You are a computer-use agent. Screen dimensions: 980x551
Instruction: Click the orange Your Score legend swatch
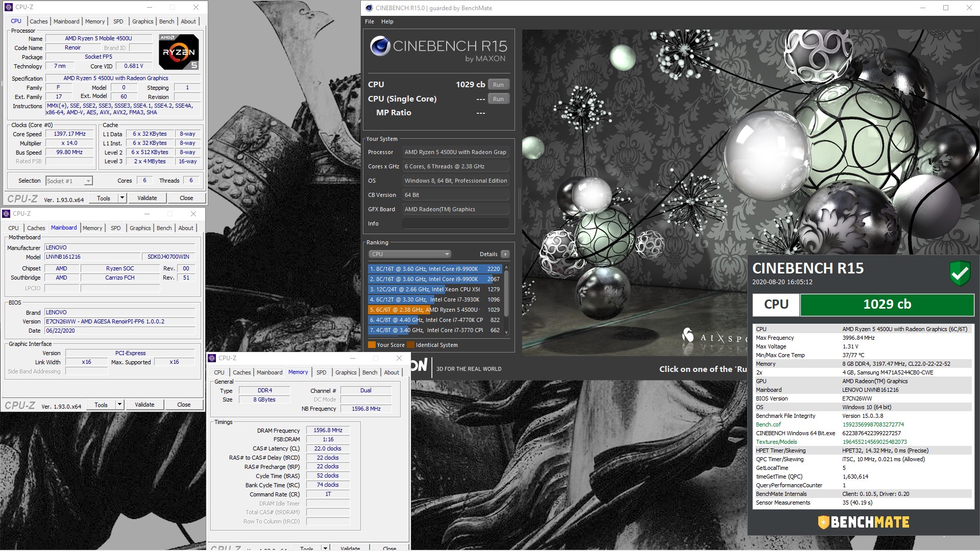pyautogui.click(x=372, y=345)
